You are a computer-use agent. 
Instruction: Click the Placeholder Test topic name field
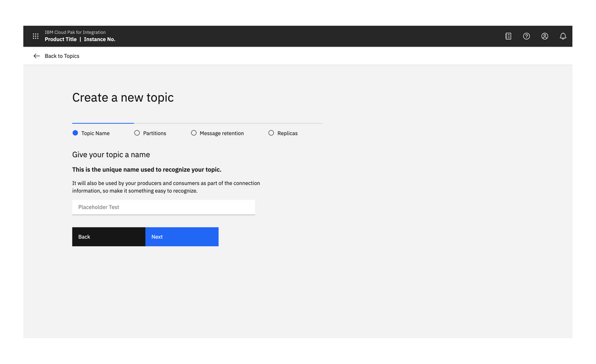click(163, 207)
